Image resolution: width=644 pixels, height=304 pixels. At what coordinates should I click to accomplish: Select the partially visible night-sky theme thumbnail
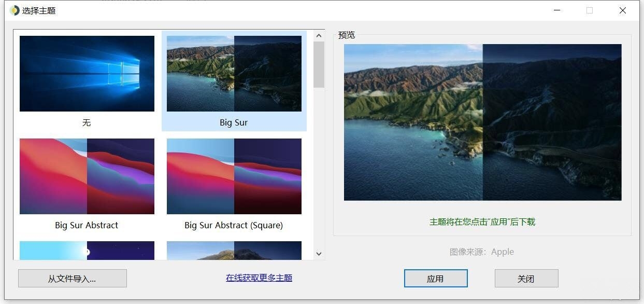point(87,251)
